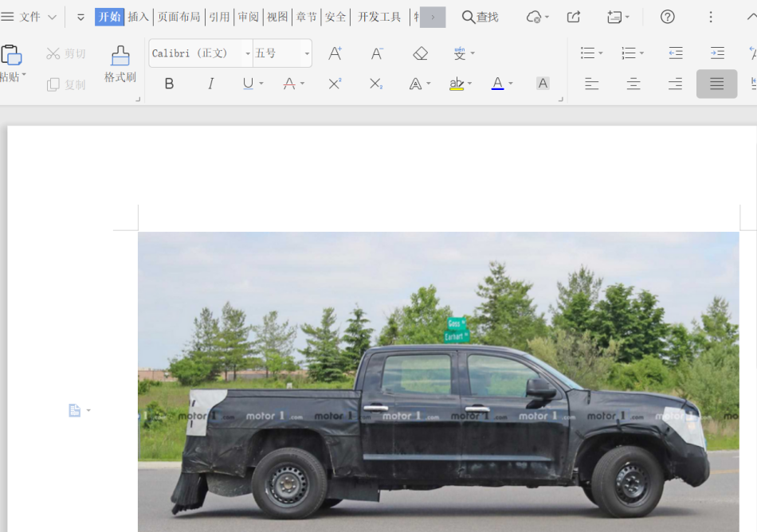
Task: Open the 章节 tab
Action: click(x=306, y=17)
